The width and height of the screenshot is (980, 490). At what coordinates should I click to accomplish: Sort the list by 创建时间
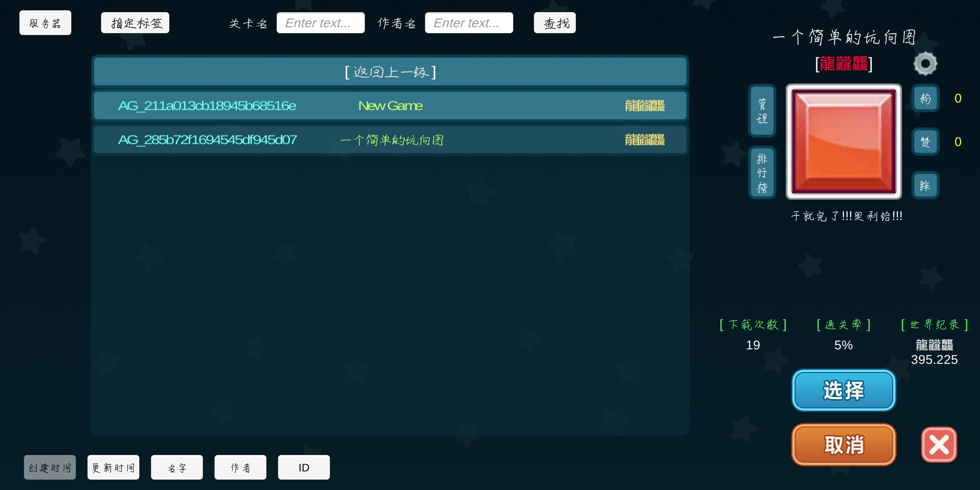50,467
